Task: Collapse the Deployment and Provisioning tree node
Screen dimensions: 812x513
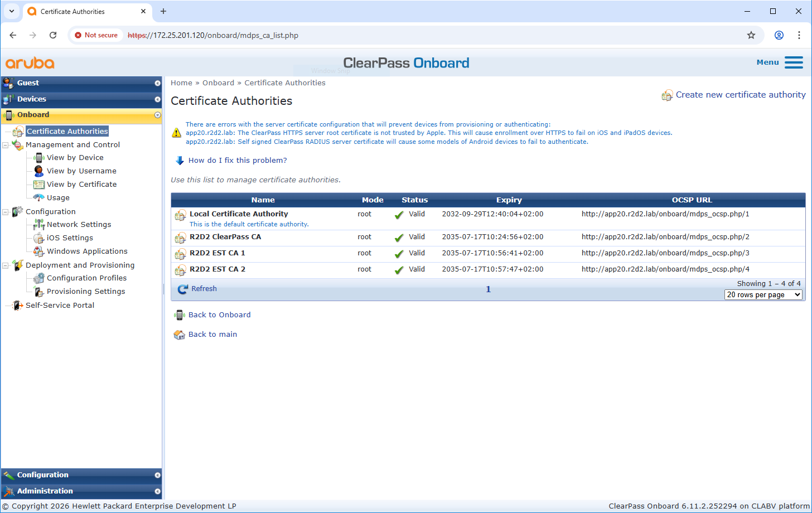Action: click(6, 265)
